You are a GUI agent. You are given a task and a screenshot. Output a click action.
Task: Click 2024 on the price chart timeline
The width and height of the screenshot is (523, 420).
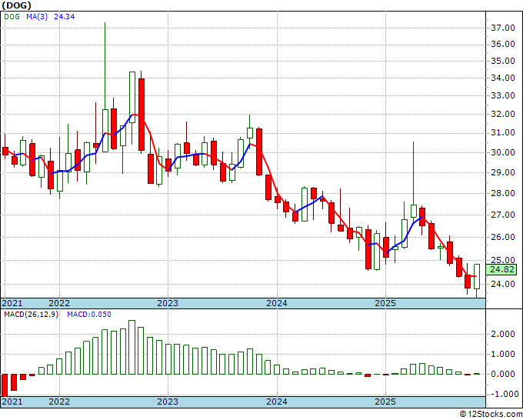pyautogui.click(x=277, y=303)
